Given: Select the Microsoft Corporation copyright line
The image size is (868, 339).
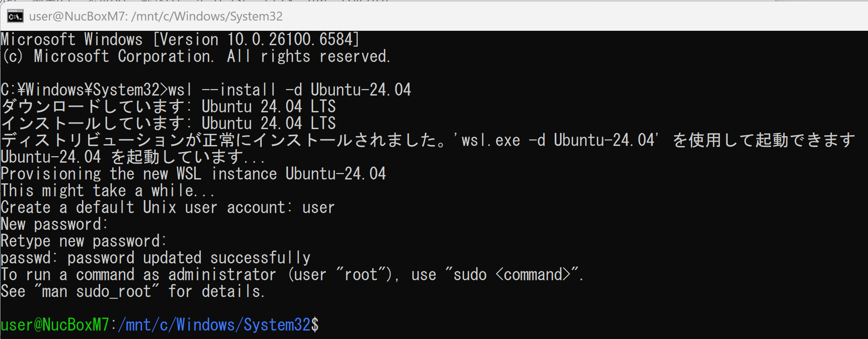Looking at the screenshot, I should point(196,56).
